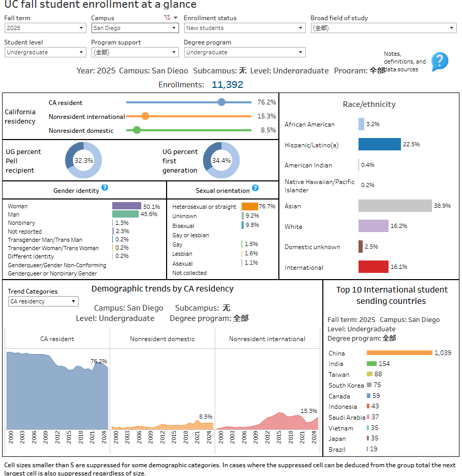Open the Trend Categories CA residency dropdown

tap(43, 301)
